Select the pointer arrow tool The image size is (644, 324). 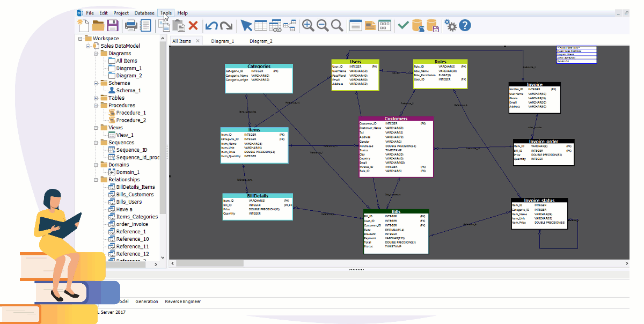[x=246, y=25]
